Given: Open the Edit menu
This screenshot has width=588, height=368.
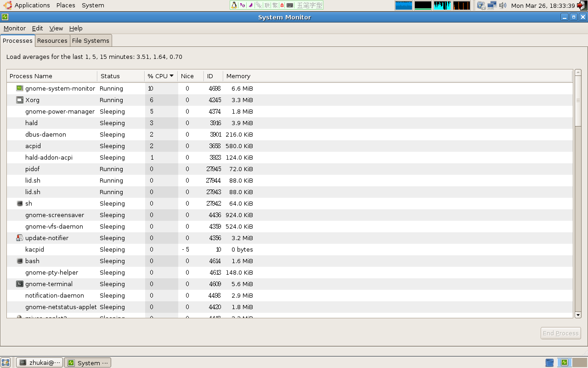Looking at the screenshot, I should [x=37, y=28].
